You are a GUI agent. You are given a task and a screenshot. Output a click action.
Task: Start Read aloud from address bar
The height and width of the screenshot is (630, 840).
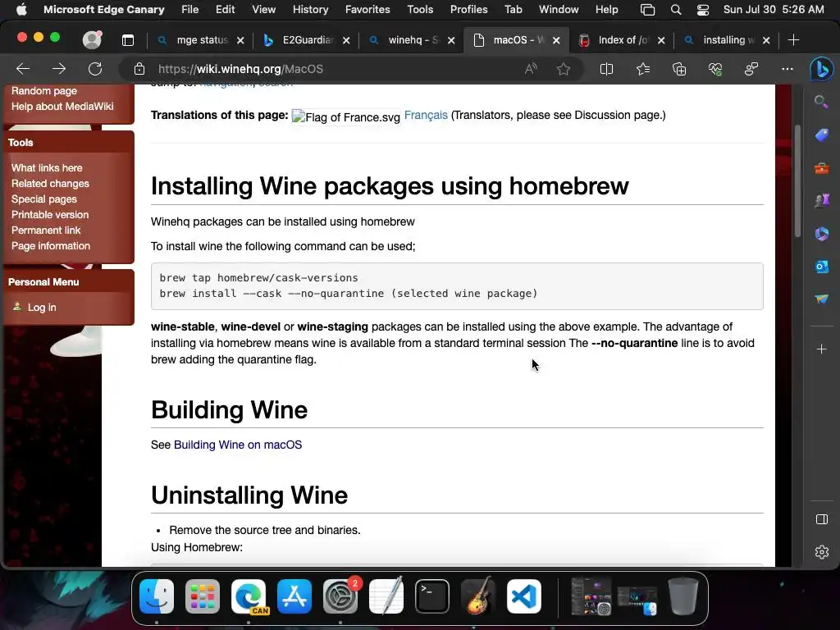tap(531, 69)
